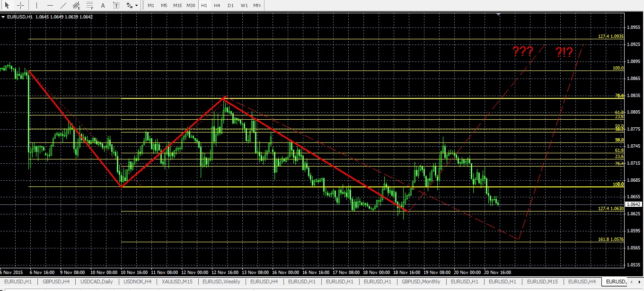The height and width of the screenshot is (291, 644).
Task: Select the Cursor arrow tool
Action: pyautogui.click(x=7, y=5)
